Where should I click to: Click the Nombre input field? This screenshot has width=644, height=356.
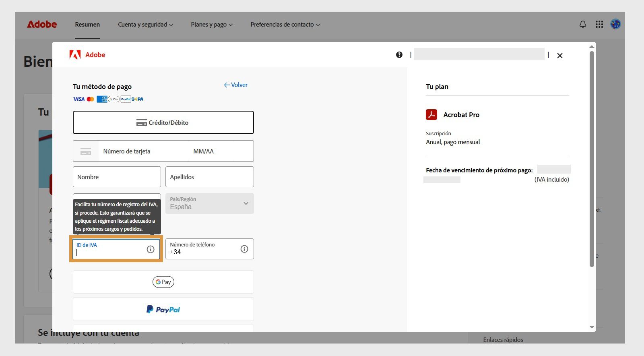117,177
